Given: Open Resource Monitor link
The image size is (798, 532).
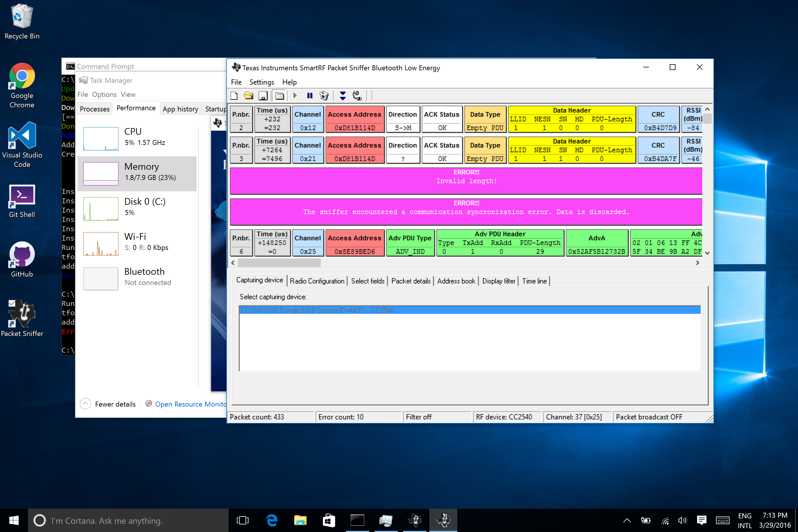Looking at the screenshot, I should (190, 404).
